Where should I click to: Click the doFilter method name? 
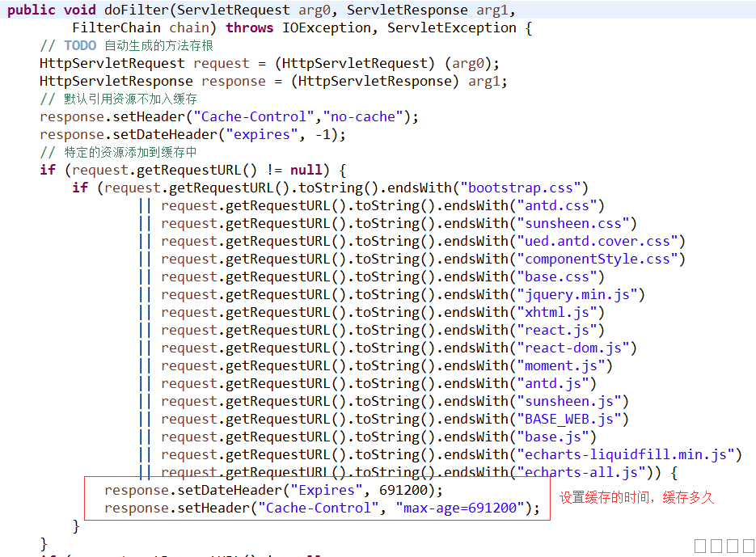click(132, 10)
